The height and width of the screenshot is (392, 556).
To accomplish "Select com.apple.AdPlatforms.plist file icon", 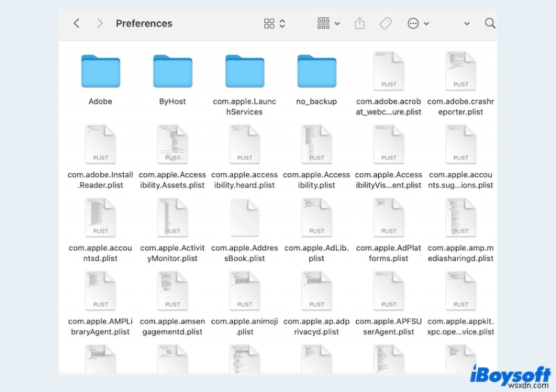I will (389, 218).
